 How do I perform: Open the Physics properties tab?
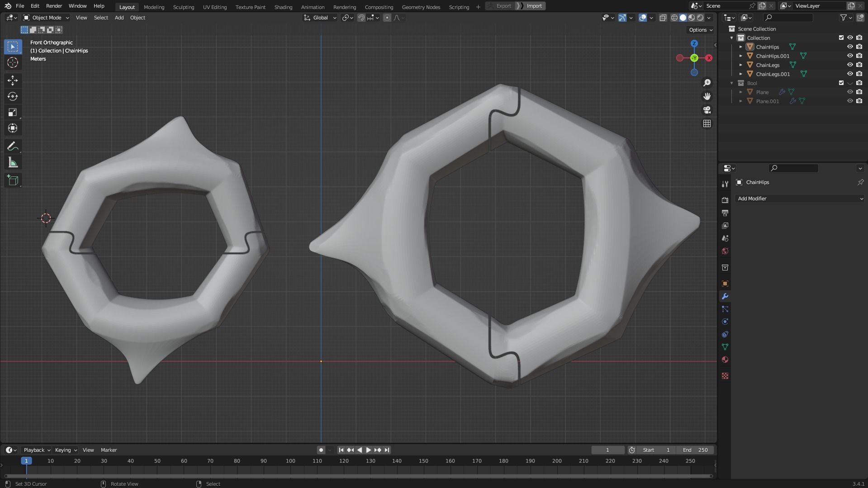[x=725, y=322]
